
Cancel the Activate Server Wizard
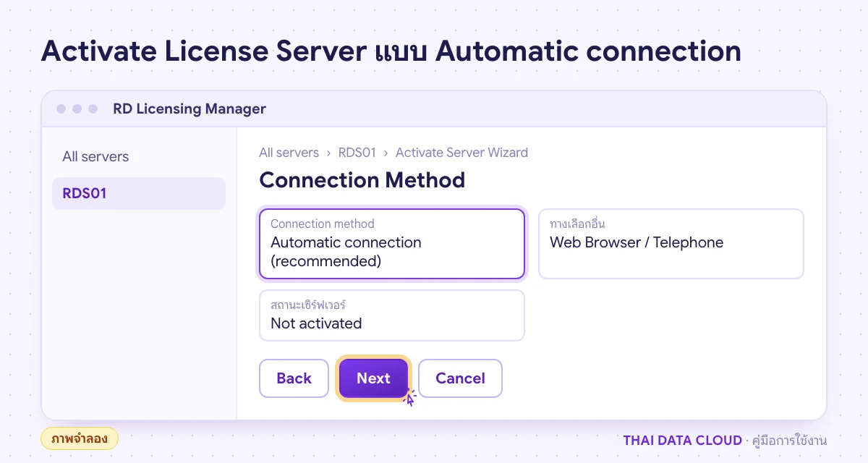point(460,378)
